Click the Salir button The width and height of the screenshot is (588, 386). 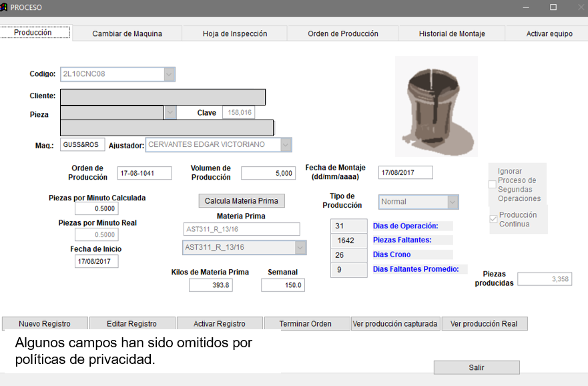(477, 368)
